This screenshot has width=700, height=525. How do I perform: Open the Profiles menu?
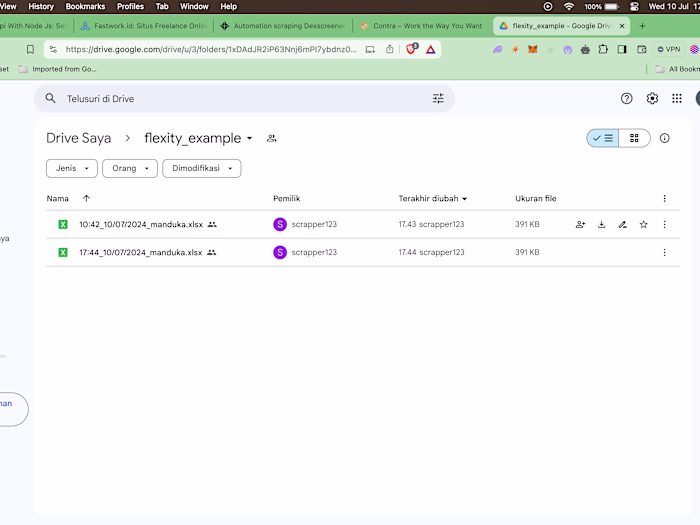(x=130, y=6)
